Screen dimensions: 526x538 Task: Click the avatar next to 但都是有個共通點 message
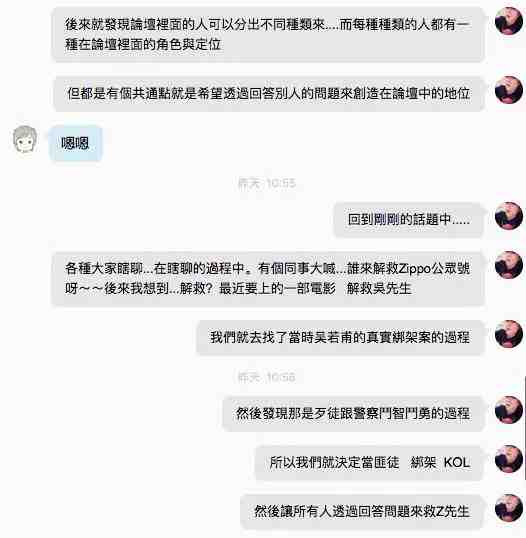coord(509,90)
